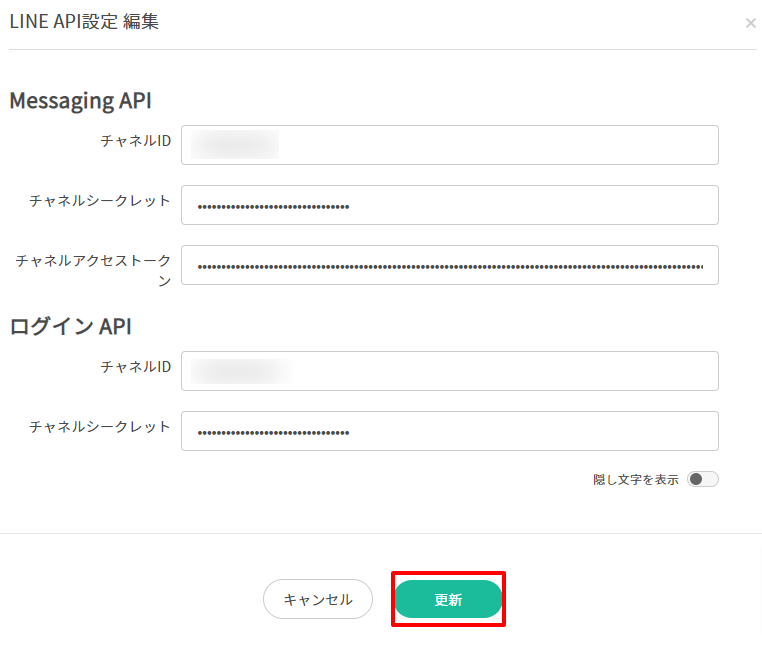Click the キャンセル button
762x652 pixels.
pyautogui.click(x=318, y=599)
